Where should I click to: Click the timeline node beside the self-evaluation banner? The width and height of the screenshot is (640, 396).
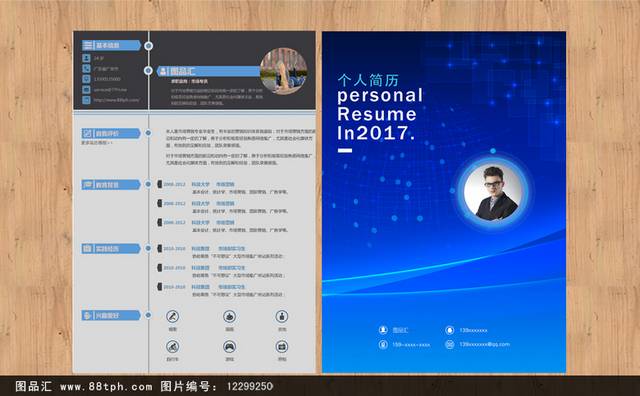tap(148, 133)
